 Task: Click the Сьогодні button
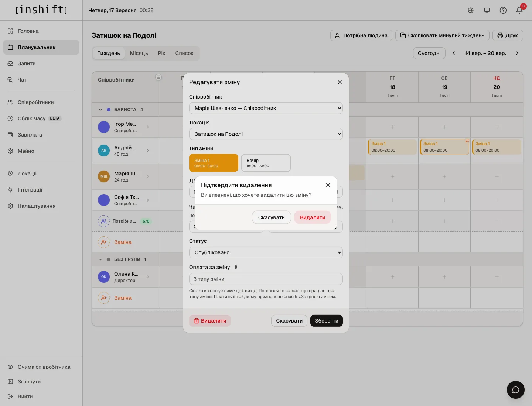click(429, 53)
